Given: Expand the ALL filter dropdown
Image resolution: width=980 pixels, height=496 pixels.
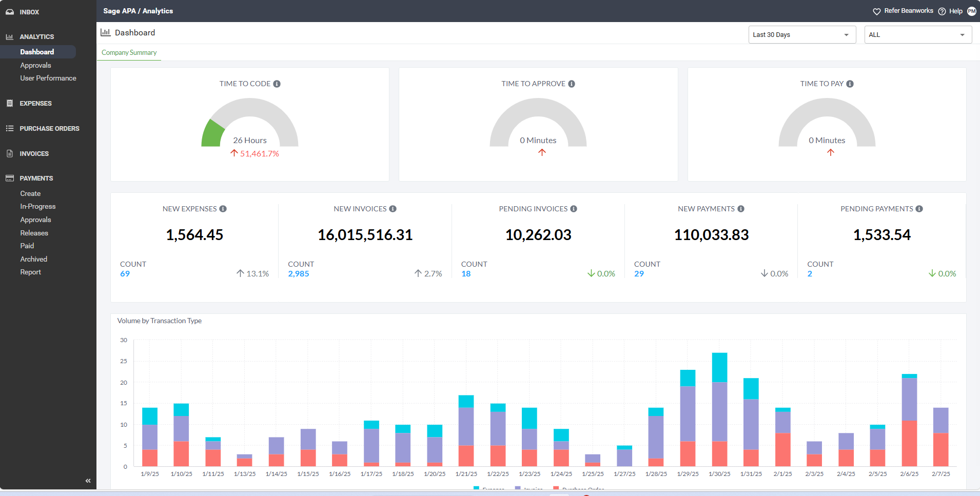Looking at the screenshot, I should coord(917,35).
